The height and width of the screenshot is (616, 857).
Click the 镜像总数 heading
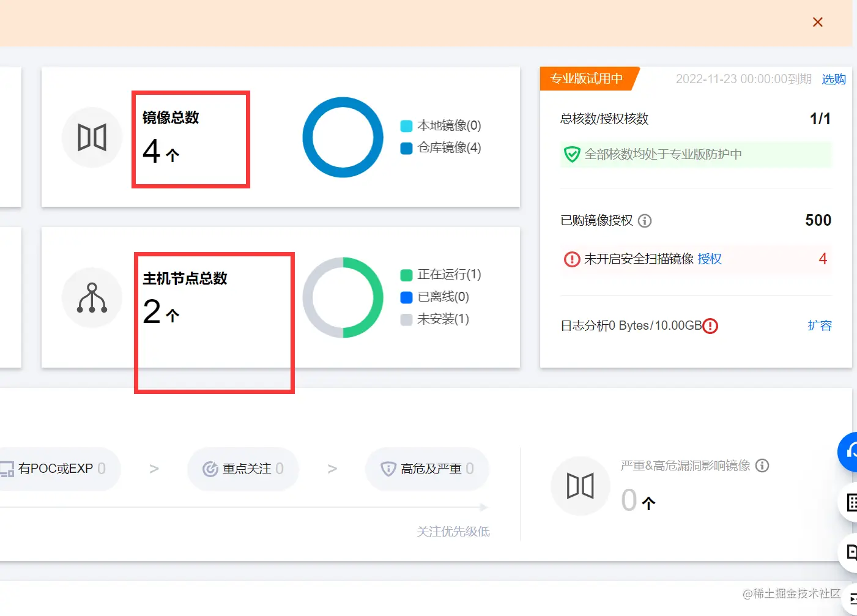tap(171, 117)
